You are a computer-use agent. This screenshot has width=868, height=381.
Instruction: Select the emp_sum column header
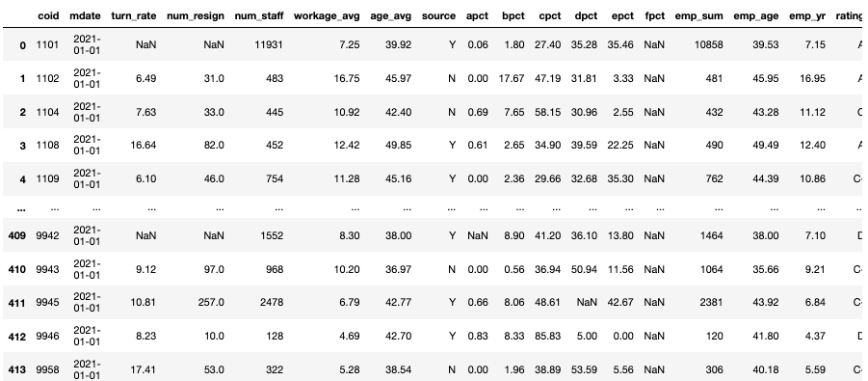[x=698, y=16]
